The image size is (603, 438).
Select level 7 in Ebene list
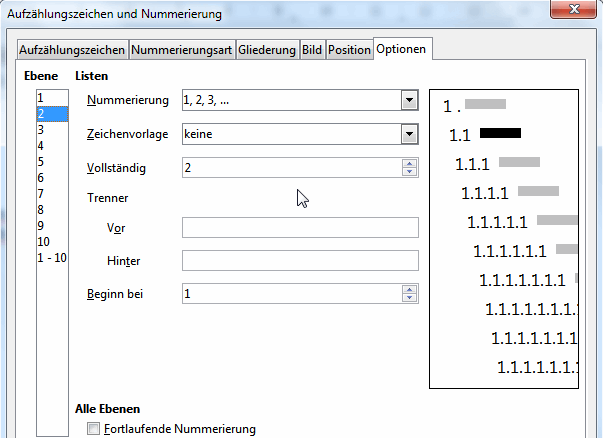(x=52, y=194)
